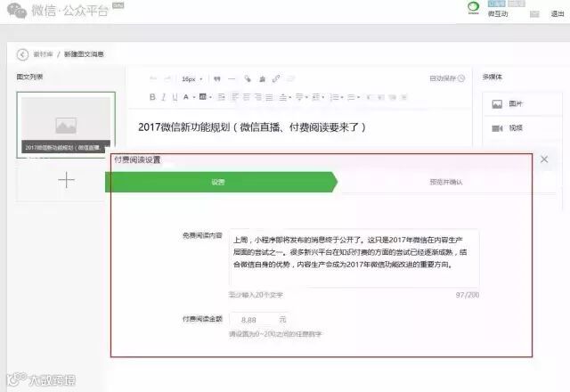Align text left
This screenshot has width=570, height=392.
coord(235,97)
